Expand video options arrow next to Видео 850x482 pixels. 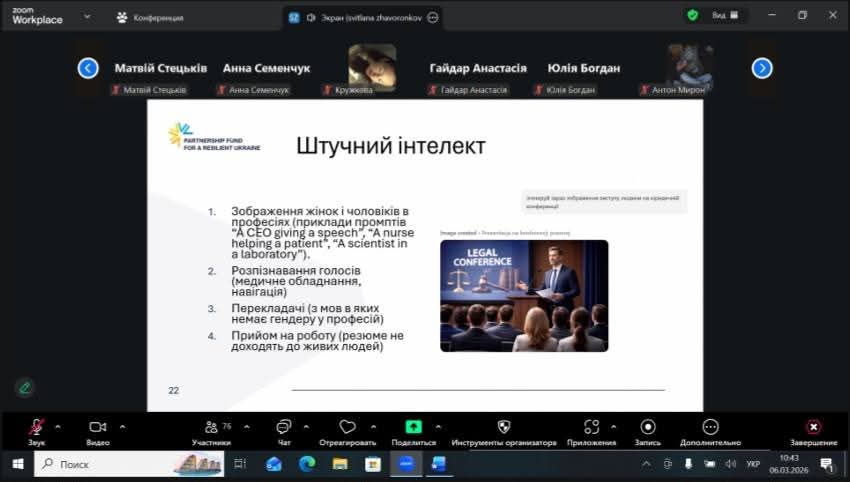point(122,426)
